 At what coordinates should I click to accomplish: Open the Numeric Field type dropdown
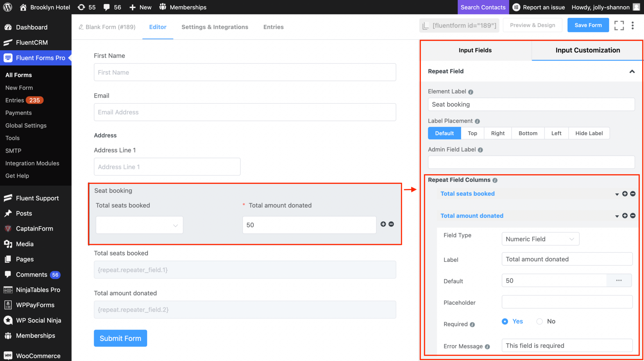(540, 239)
